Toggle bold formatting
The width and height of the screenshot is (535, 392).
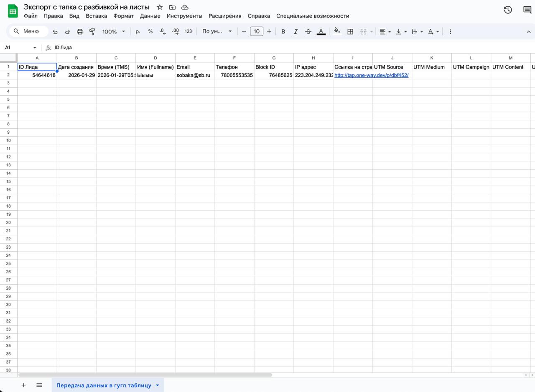pos(283,32)
